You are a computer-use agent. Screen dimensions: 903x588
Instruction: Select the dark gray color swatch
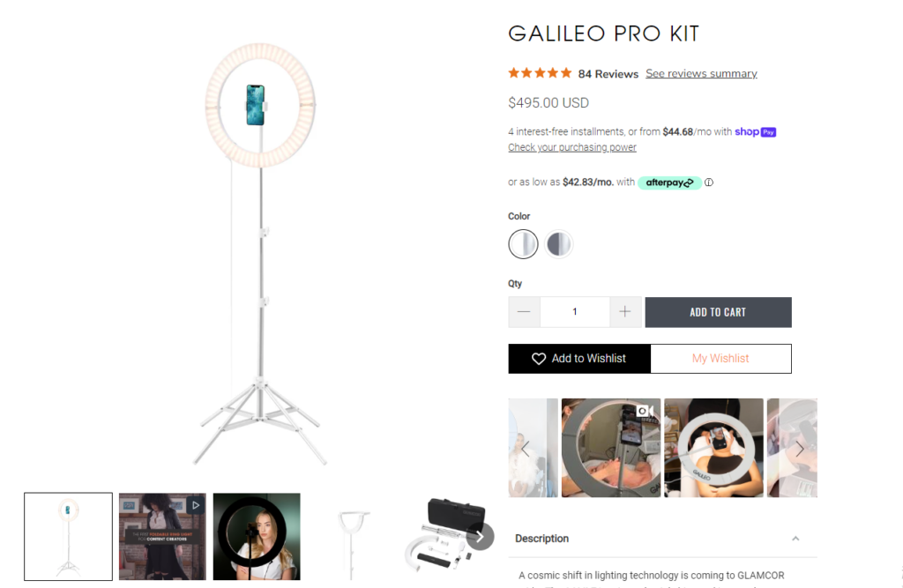[558, 244]
